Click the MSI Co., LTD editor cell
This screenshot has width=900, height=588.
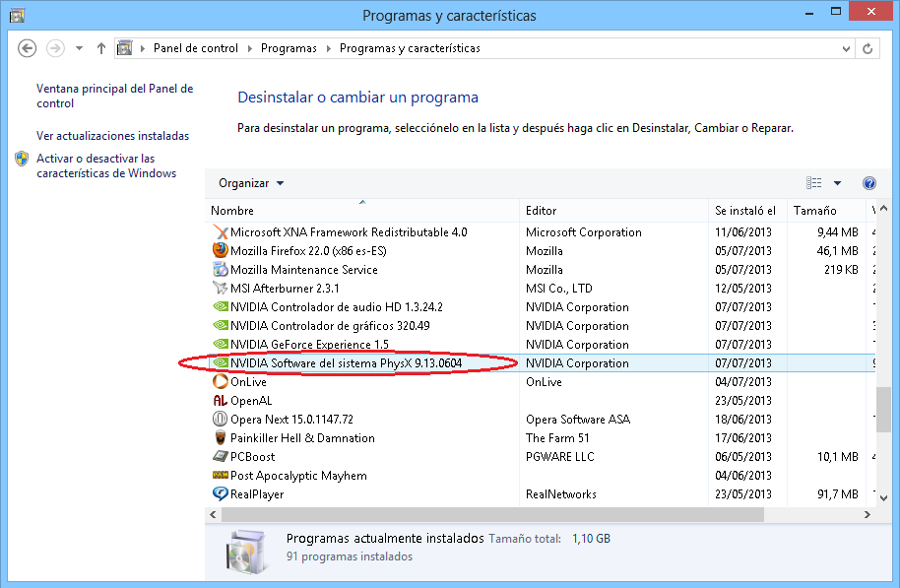(x=559, y=288)
